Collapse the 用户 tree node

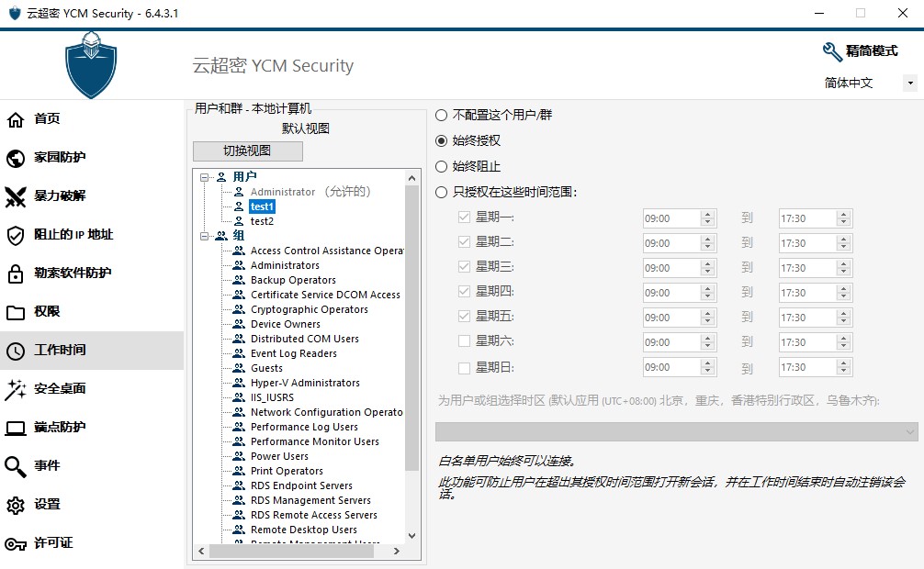pos(204,177)
